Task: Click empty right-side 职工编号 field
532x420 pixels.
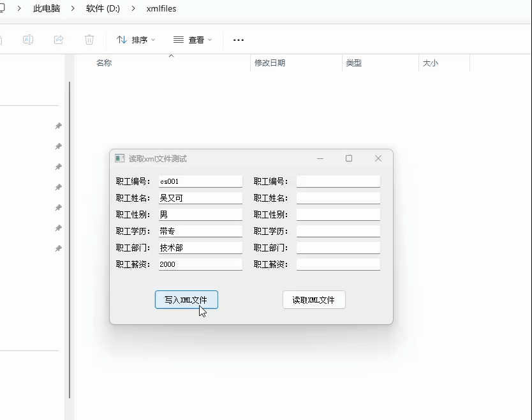Action: pyautogui.click(x=338, y=181)
